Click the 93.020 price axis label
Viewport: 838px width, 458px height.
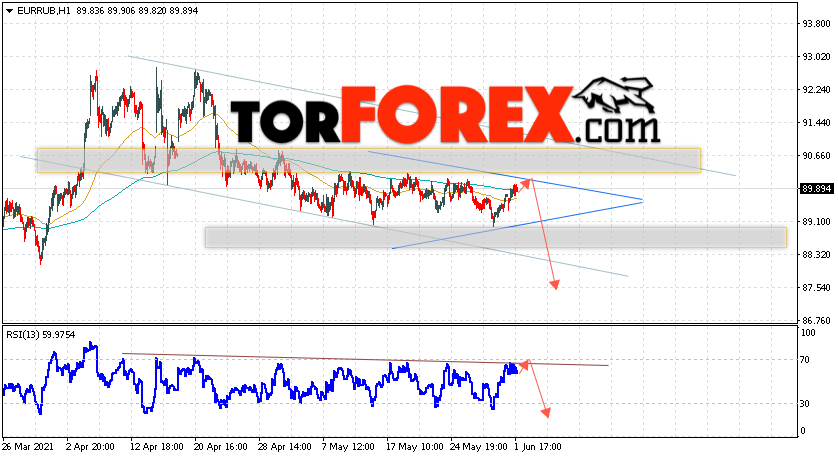pyautogui.click(x=816, y=57)
